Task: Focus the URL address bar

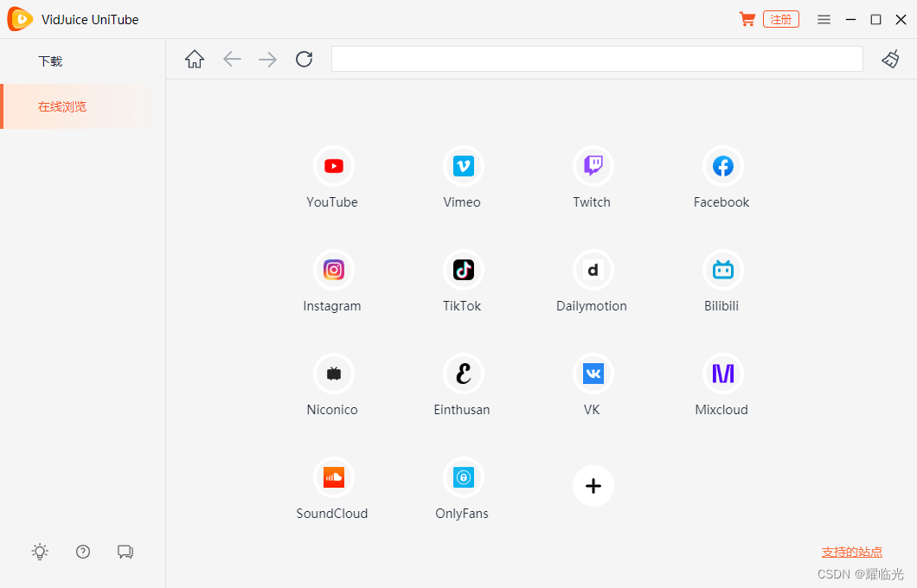Action: 597,59
